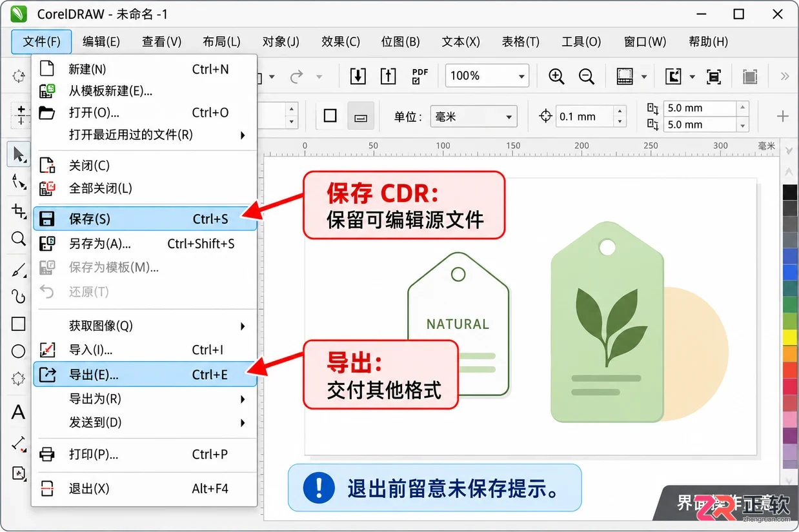Choose 另存为(A) menu entry

point(145,244)
